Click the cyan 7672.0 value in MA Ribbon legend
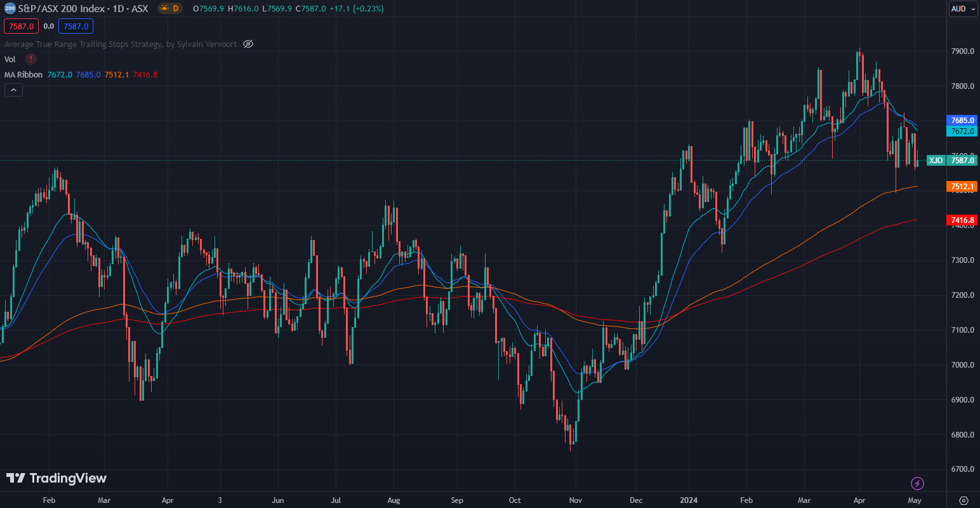This screenshot has height=508, width=980. [x=60, y=74]
